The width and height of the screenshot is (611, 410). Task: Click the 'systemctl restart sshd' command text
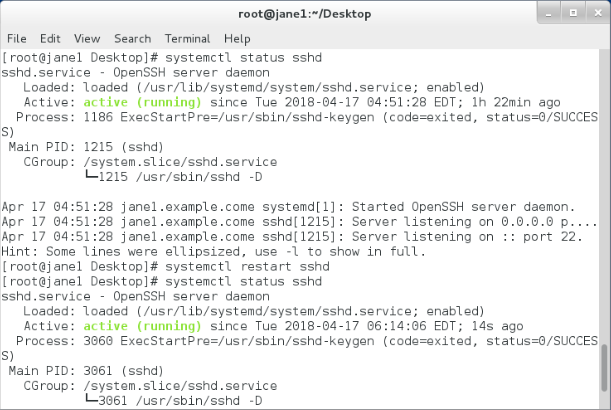coord(247,267)
